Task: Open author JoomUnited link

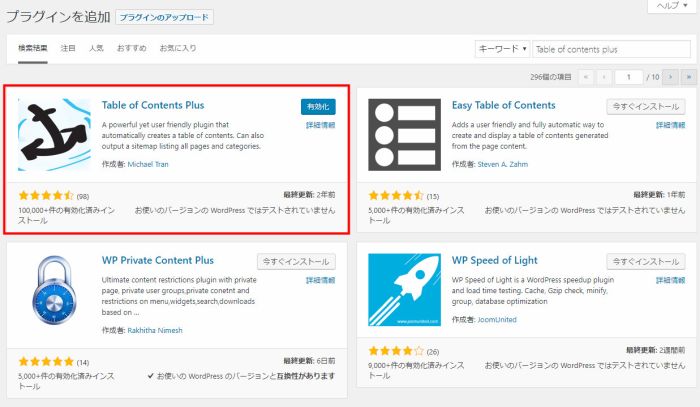Action: tap(497, 320)
